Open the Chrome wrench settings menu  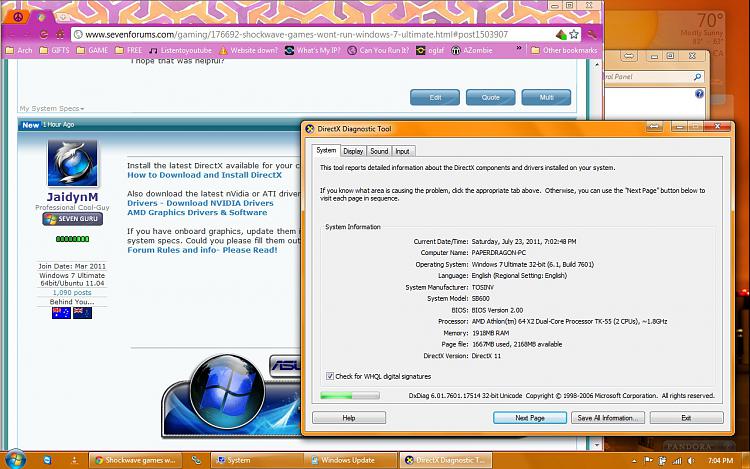pos(592,34)
